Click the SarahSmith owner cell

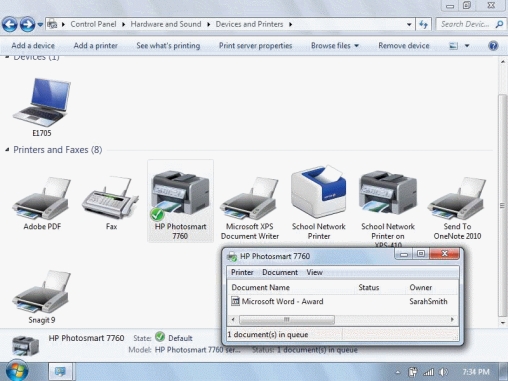tap(428, 301)
